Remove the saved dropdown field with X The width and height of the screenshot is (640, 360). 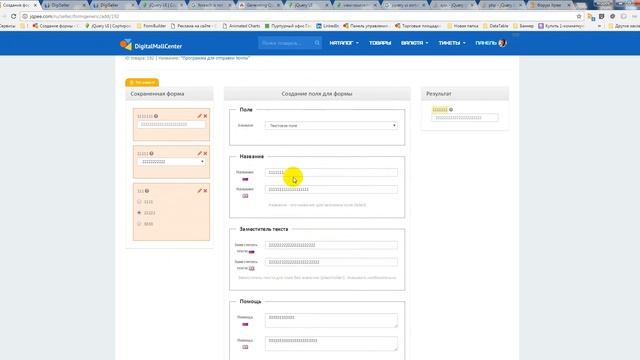point(205,153)
